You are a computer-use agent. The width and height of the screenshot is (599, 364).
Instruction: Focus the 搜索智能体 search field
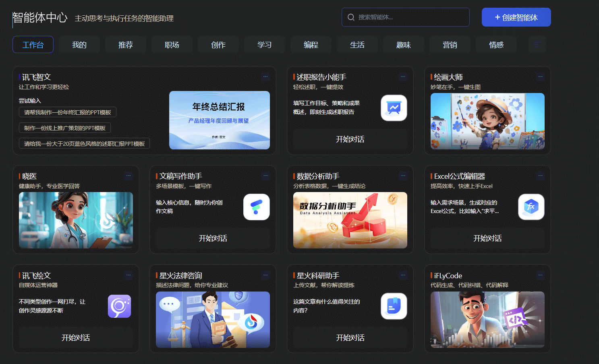click(x=406, y=17)
